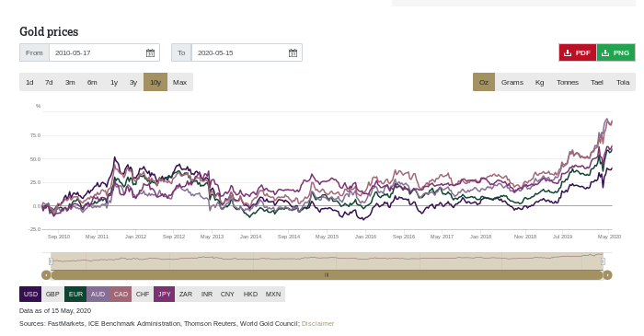This screenshot has height=336, width=644.
Task: Download chart as PNG
Action: click(615, 52)
